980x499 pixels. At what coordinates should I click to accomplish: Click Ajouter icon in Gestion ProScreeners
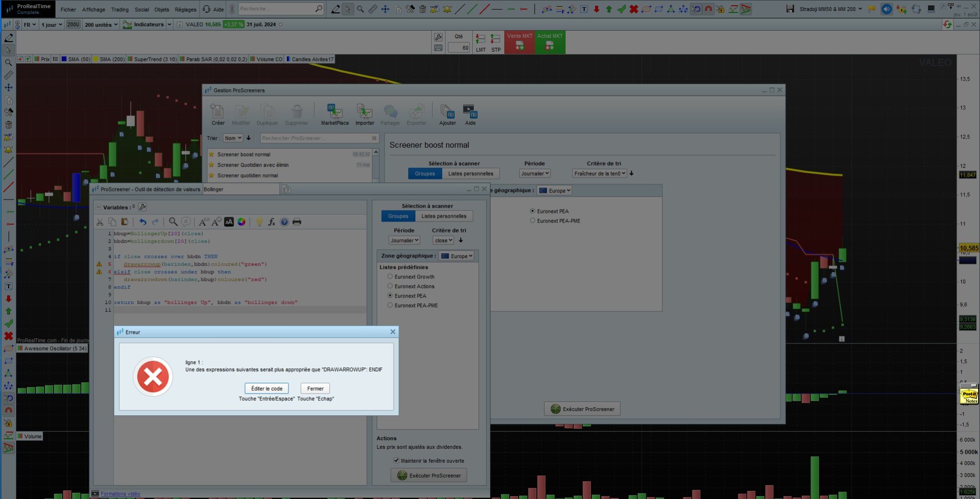coord(447,115)
